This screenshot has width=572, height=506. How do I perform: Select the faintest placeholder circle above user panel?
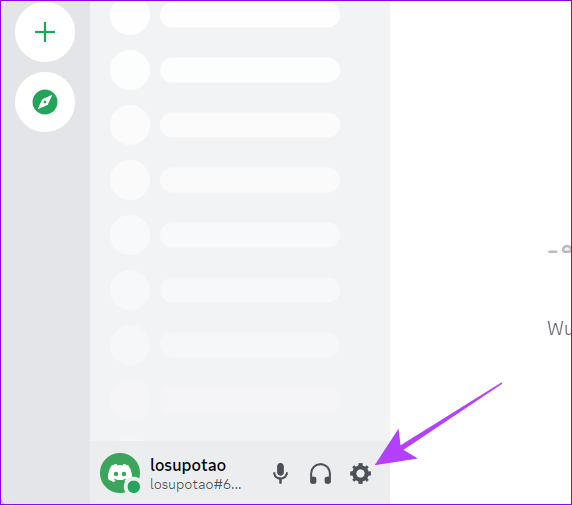click(130, 400)
